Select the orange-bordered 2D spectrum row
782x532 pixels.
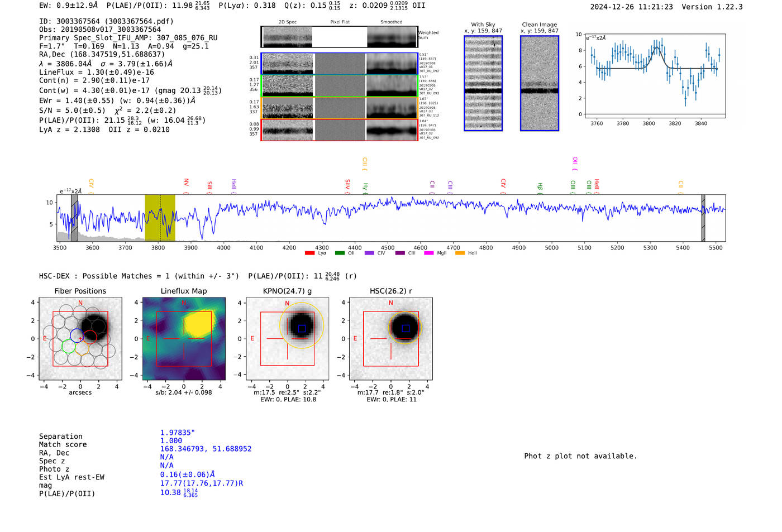pos(340,108)
